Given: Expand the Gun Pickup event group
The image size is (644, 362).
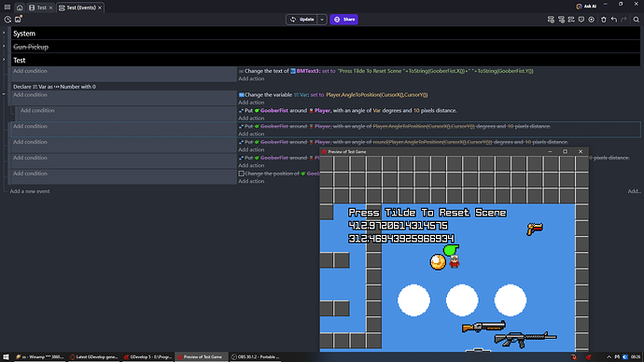Looking at the screenshot, I should (4, 47).
